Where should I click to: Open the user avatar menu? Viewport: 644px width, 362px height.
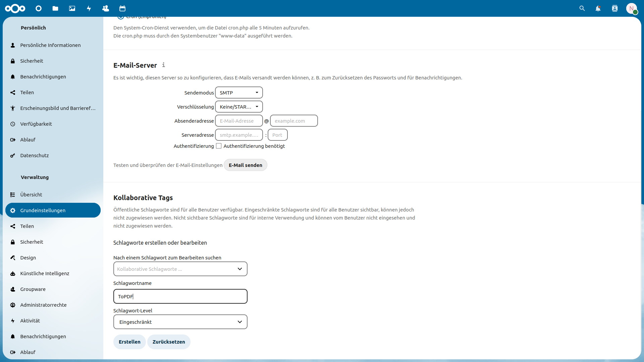point(632,8)
